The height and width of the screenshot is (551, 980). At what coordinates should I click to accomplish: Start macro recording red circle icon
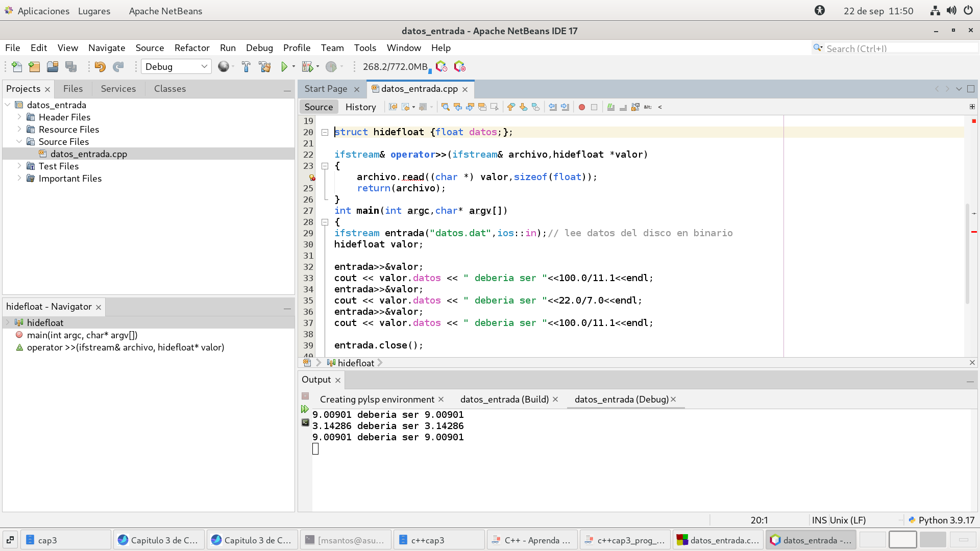pos(581,107)
